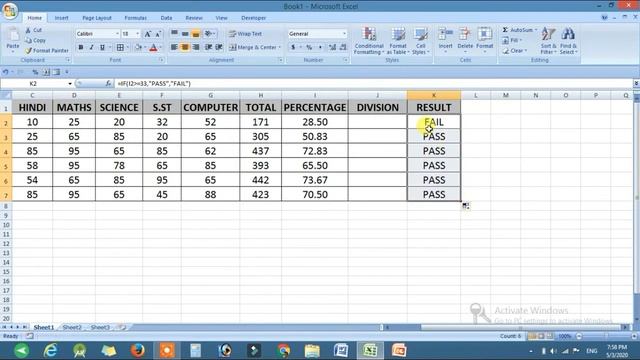The height and width of the screenshot is (360, 640).
Task: Toggle Top Align
Action: [174, 33]
